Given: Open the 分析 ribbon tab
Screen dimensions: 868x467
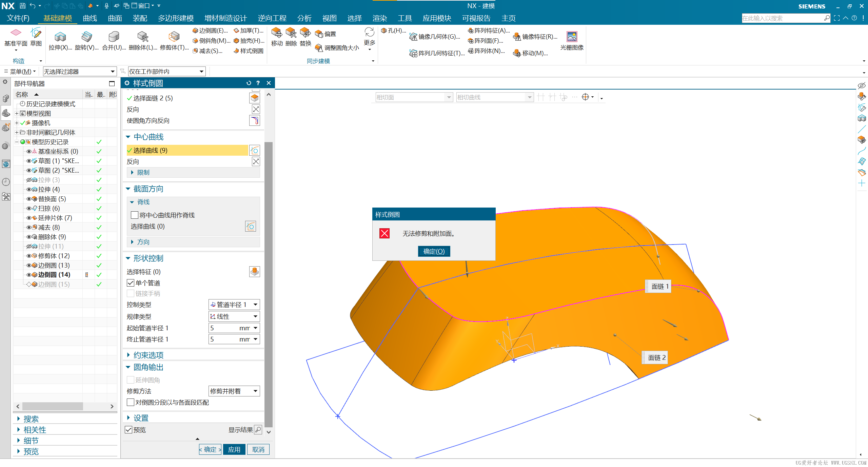Looking at the screenshot, I should point(304,18).
